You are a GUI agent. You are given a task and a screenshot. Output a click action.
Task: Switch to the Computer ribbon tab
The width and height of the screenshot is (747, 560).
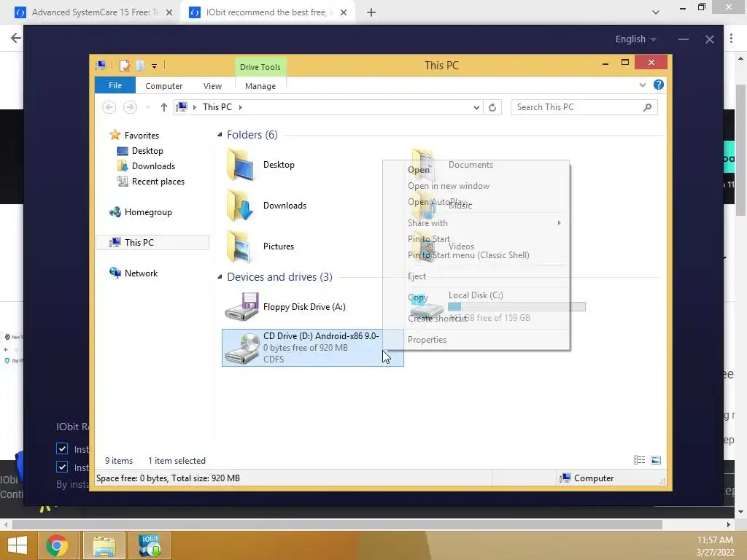pos(163,86)
